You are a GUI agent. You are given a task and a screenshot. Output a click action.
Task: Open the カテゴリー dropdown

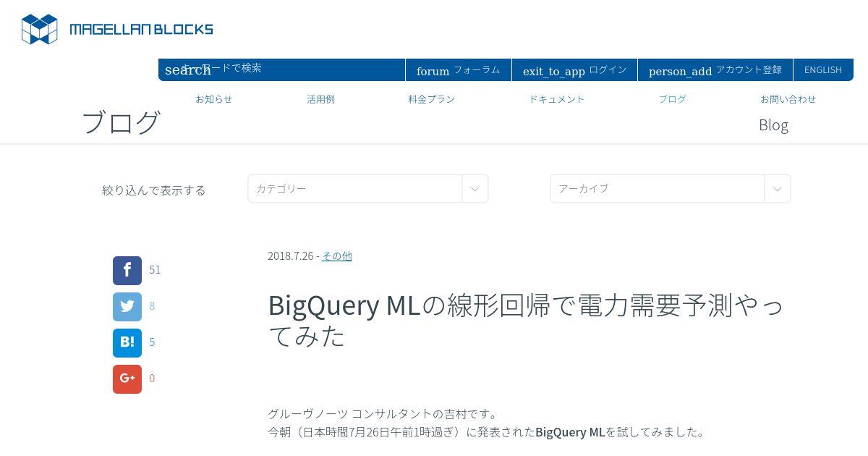click(x=368, y=189)
